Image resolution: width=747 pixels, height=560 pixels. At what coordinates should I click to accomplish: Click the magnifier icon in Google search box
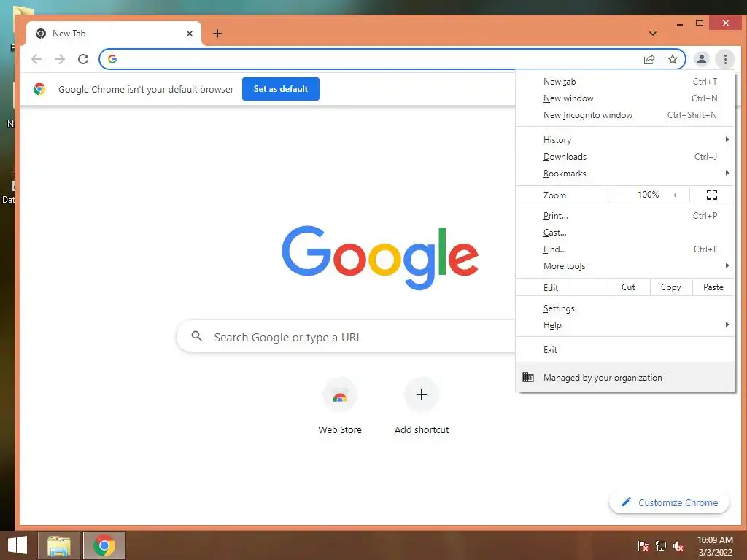196,336
